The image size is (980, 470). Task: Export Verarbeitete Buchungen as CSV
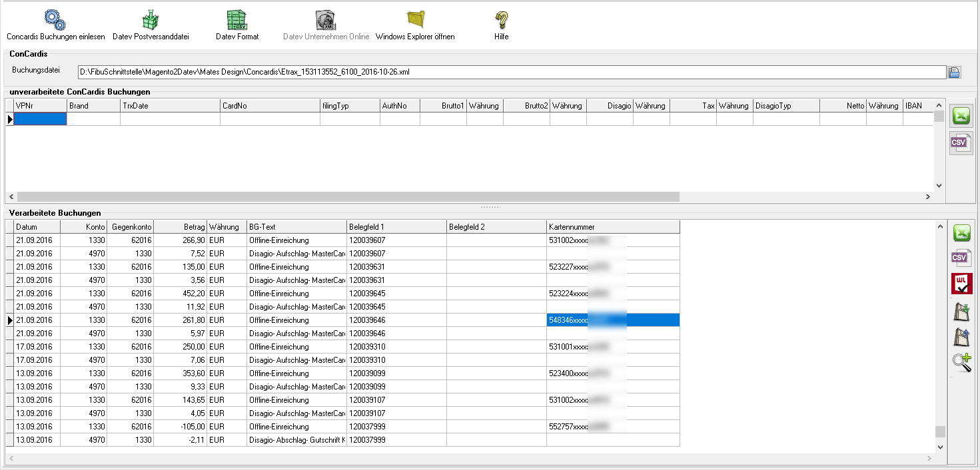click(961, 258)
